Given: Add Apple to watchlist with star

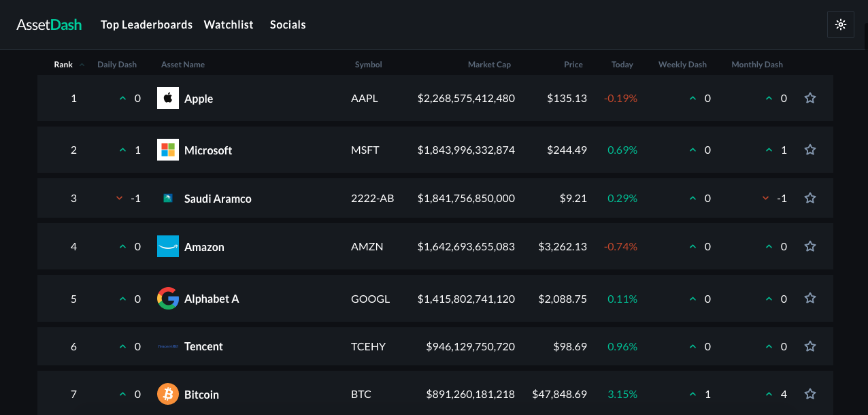Looking at the screenshot, I should [810, 98].
